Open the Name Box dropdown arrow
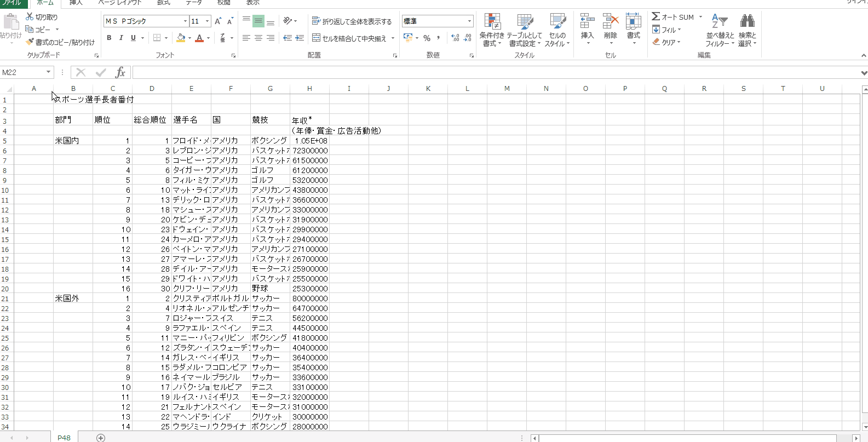 [x=48, y=72]
